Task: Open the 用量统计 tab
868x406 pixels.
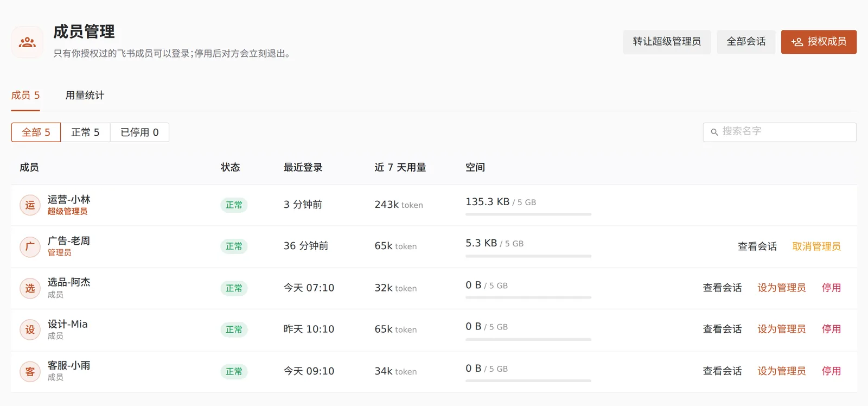Action: click(85, 96)
